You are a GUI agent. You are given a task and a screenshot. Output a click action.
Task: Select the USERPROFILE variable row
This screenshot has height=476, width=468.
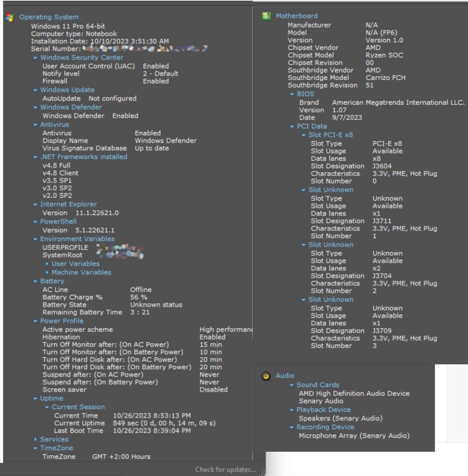94,248
